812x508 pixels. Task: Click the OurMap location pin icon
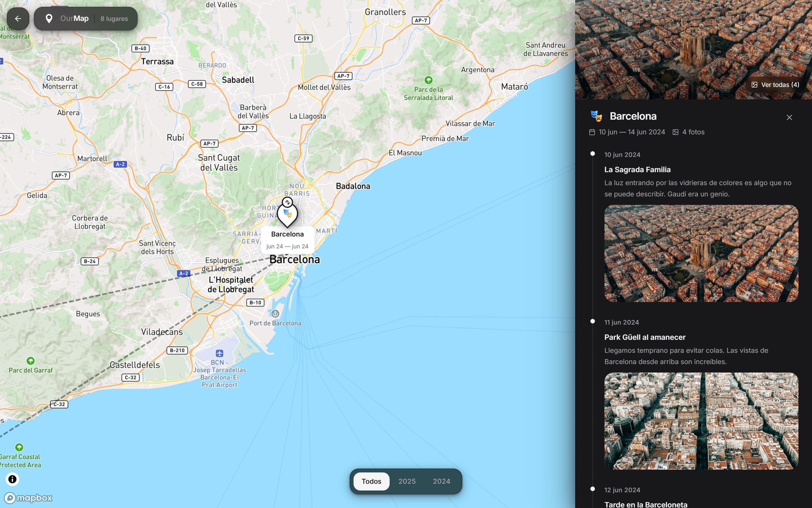49,19
